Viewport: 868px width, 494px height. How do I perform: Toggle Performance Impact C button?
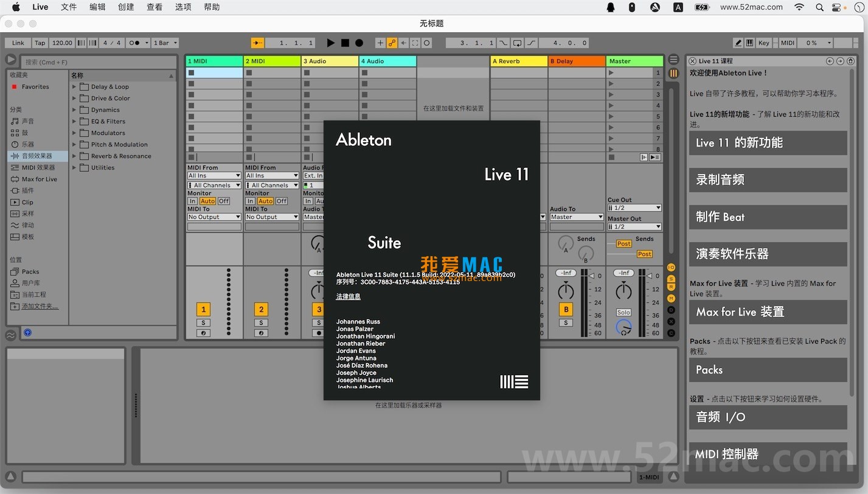point(672,333)
